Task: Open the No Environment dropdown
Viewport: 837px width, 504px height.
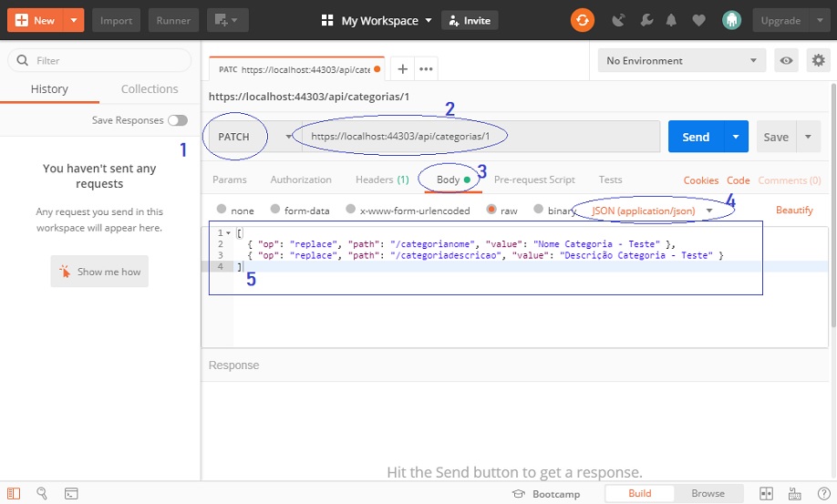Action: coord(682,60)
